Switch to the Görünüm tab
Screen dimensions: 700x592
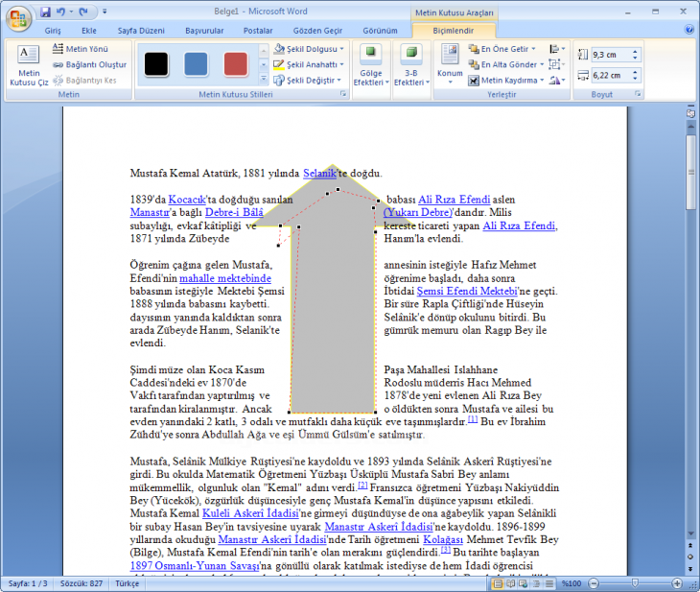[x=380, y=31]
